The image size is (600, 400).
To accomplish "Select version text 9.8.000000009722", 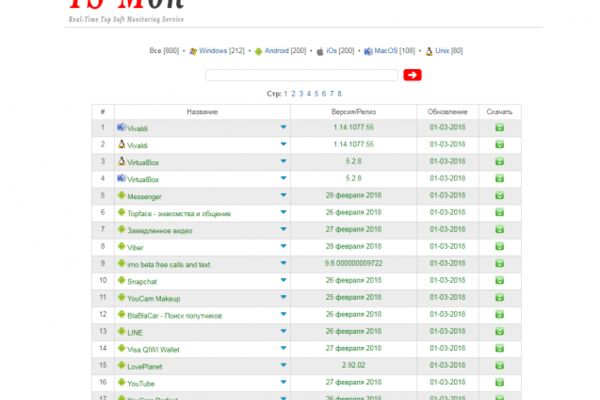I will click(354, 263).
